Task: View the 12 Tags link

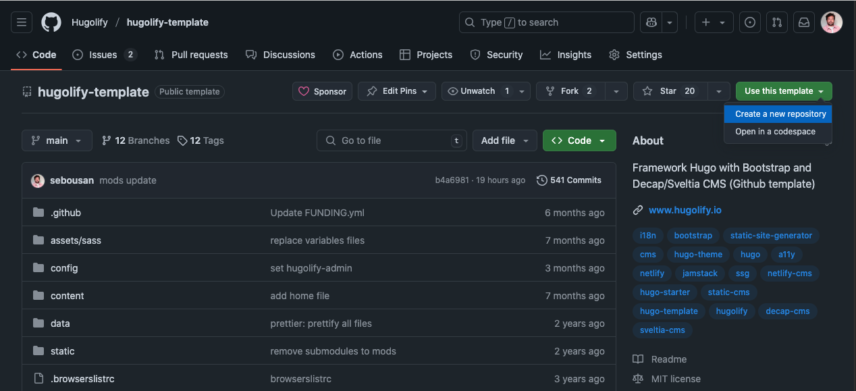Action: (201, 140)
